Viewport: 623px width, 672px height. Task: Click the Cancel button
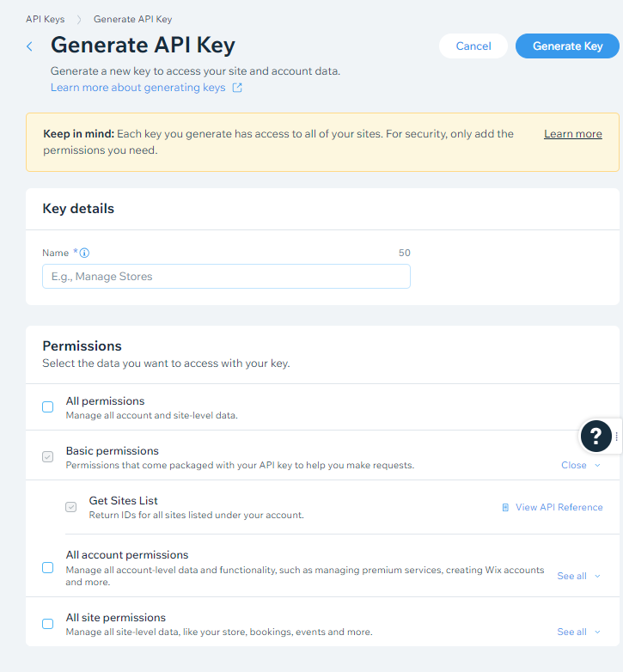tap(473, 46)
